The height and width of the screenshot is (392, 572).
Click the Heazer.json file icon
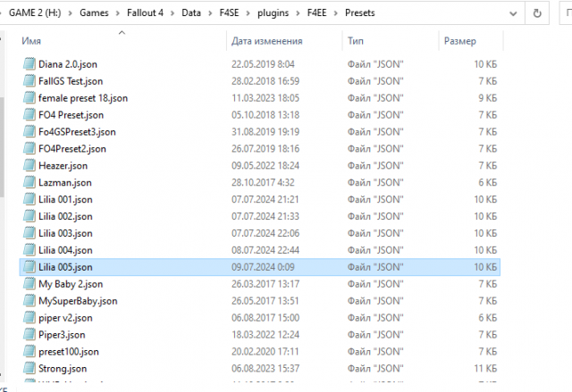click(x=29, y=166)
